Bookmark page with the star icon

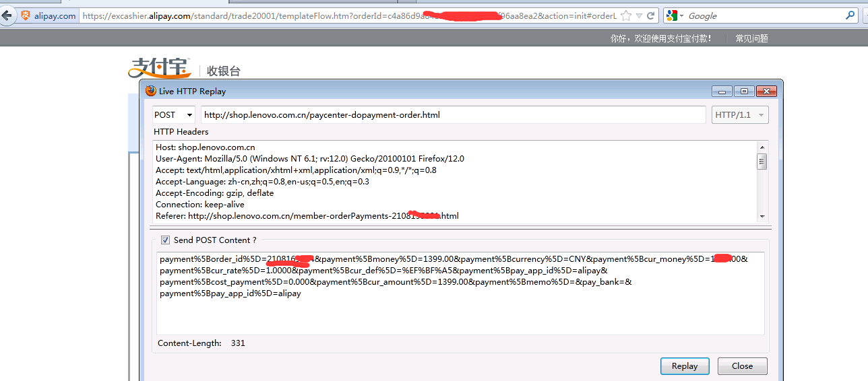[x=626, y=15]
